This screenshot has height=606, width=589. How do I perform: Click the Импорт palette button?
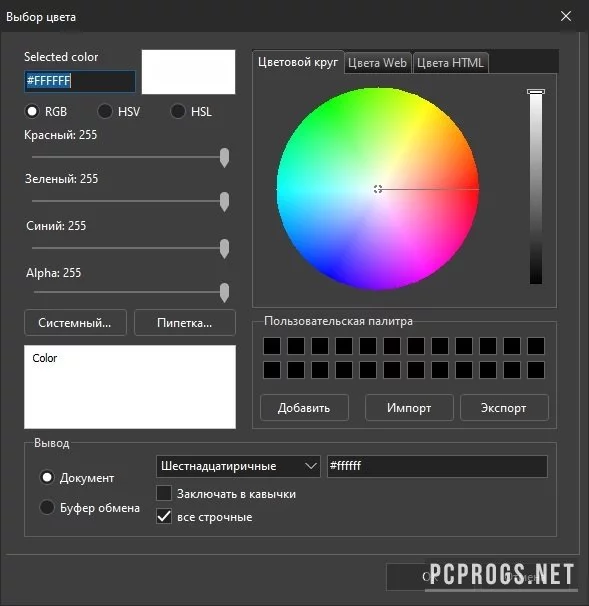coord(409,408)
